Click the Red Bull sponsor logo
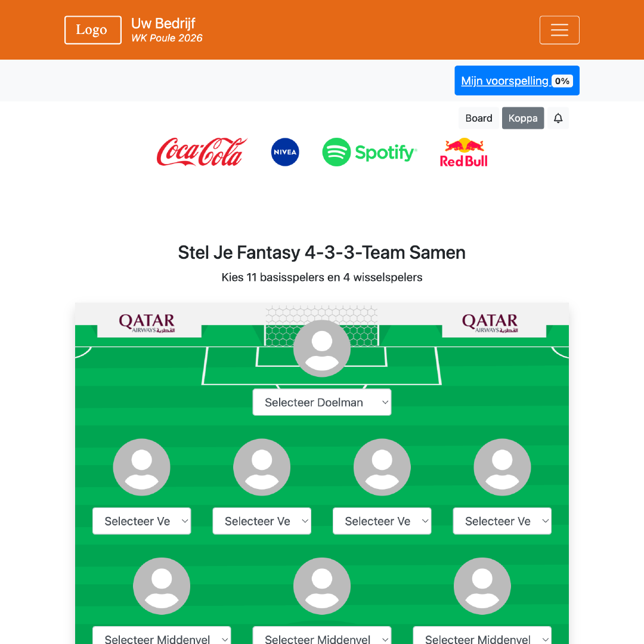 [x=464, y=152]
